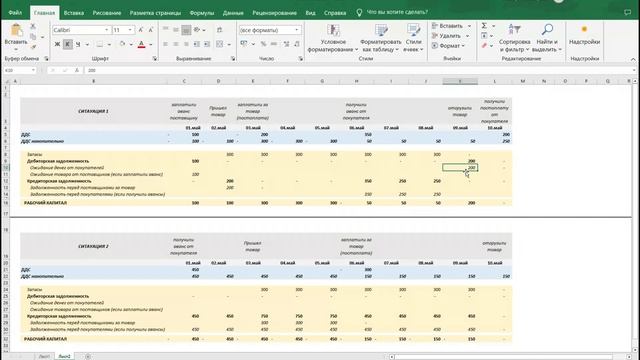The image size is (640, 360).
Task: Click the Cut scissors icon
Action: [x=33, y=26]
